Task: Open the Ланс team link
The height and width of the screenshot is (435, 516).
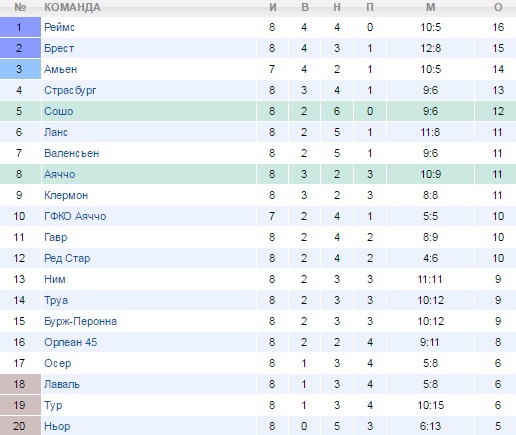Action: 56,132
